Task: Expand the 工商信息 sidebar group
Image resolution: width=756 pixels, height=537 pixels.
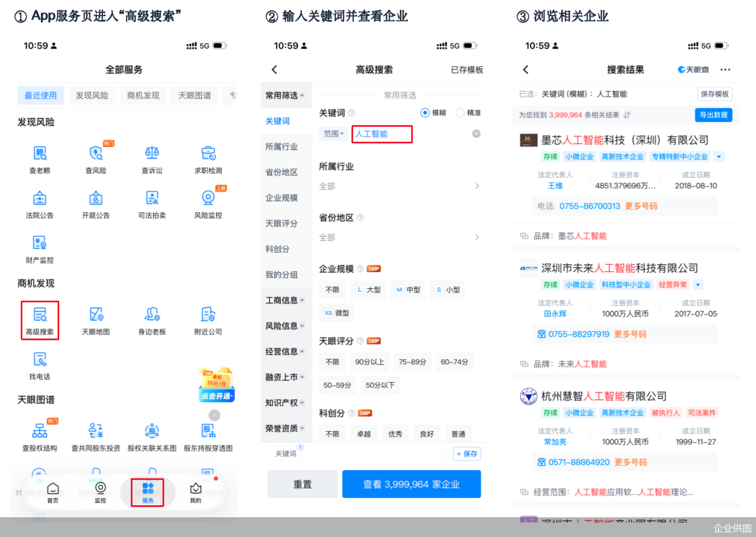Action: 286,300
